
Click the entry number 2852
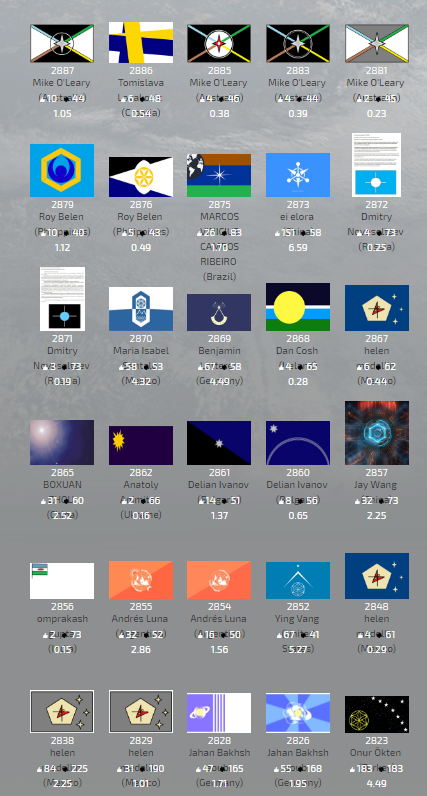click(298, 607)
